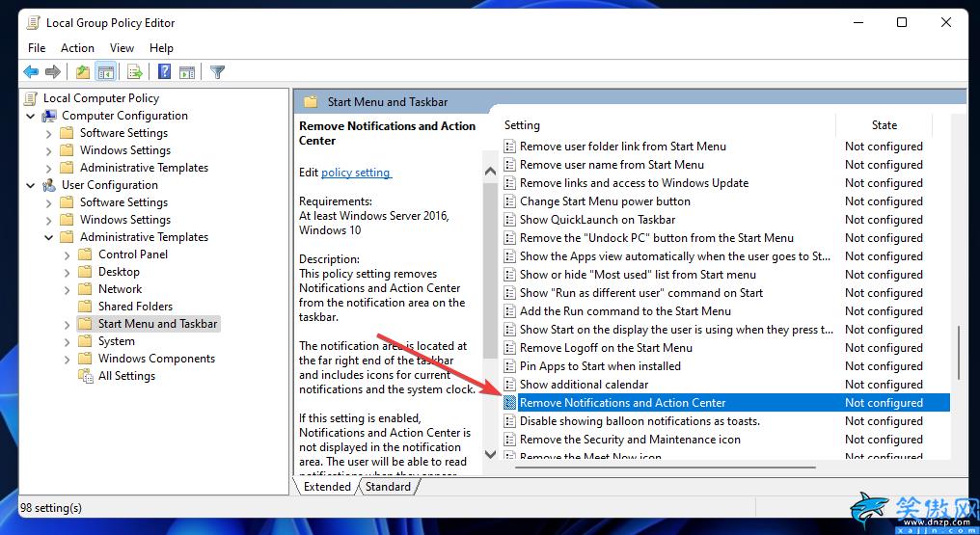This screenshot has width=980, height=535.
Task: Open the File menu
Action: pos(37,48)
